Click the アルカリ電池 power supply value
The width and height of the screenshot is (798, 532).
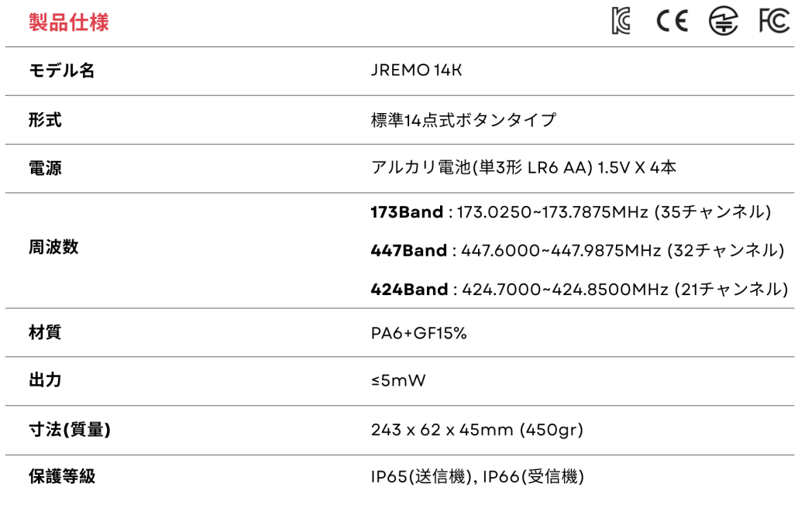pyautogui.click(x=524, y=168)
